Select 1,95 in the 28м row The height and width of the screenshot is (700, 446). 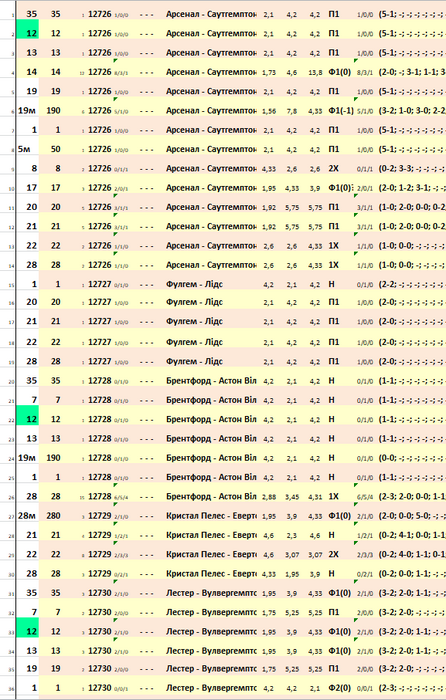[269, 517]
